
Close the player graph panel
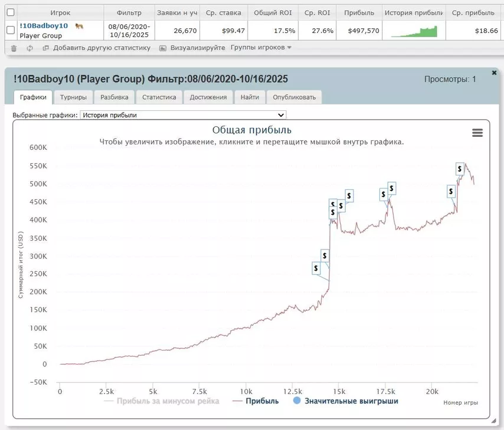click(x=494, y=73)
